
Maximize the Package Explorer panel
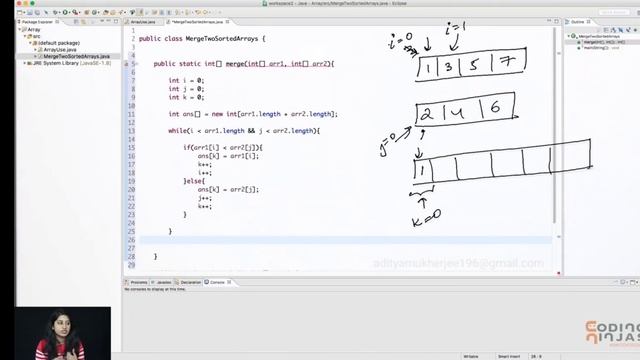point(116,21)
